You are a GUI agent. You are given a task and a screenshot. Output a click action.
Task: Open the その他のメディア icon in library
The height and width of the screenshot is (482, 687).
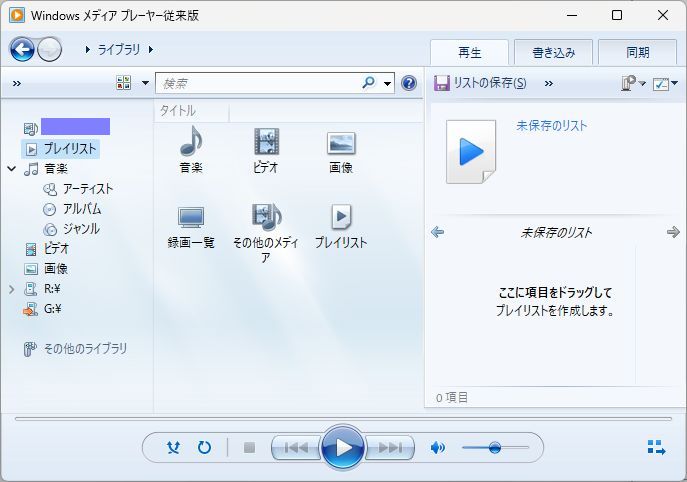[266, 217]
